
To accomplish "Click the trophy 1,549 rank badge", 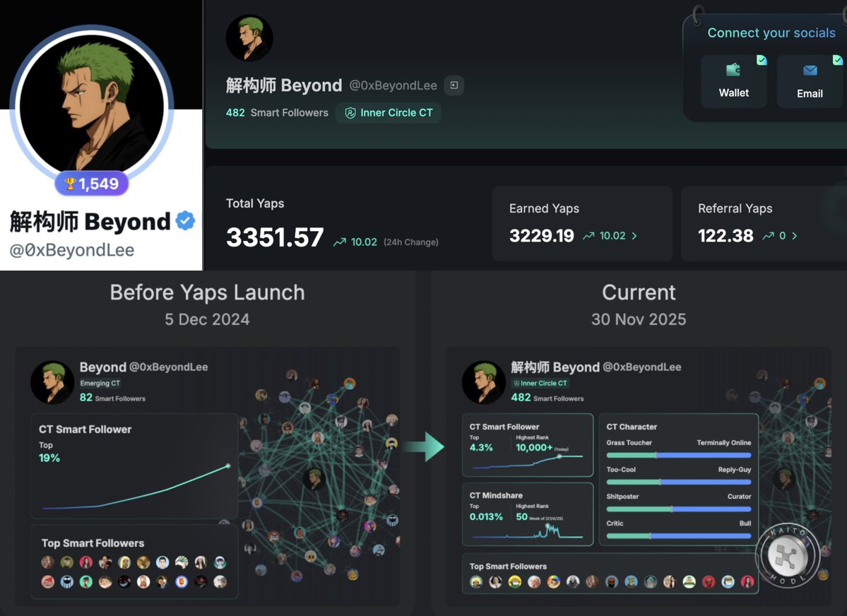I will 91,184.
